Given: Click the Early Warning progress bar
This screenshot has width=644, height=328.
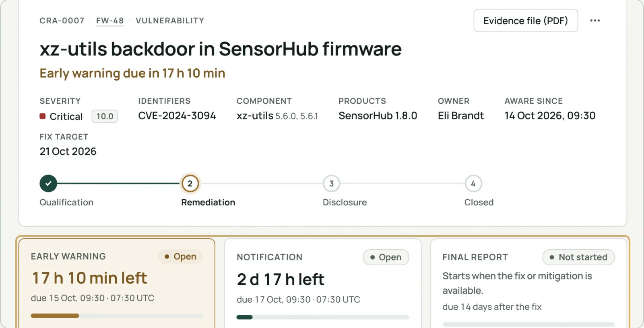Looking at the screenshot, I should [117, 316].
